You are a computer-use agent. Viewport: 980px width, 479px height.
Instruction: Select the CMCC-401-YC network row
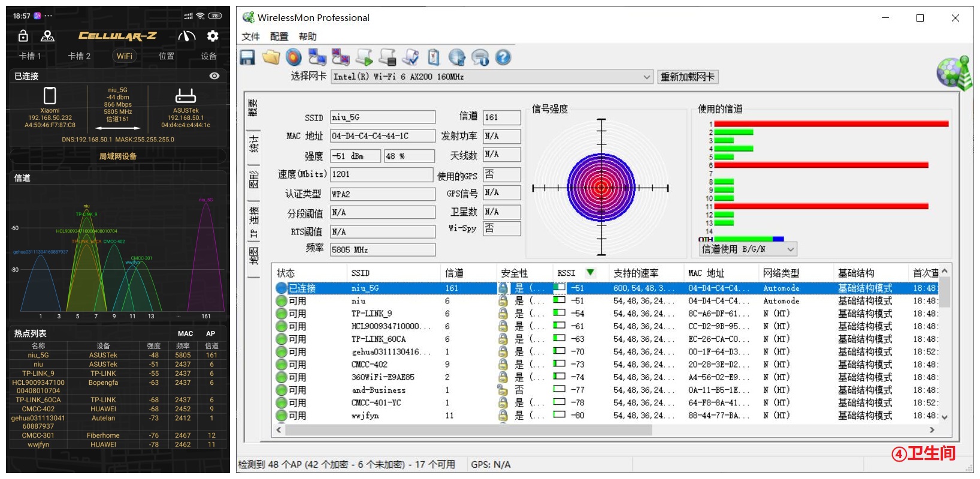click(x=606, y=403)
